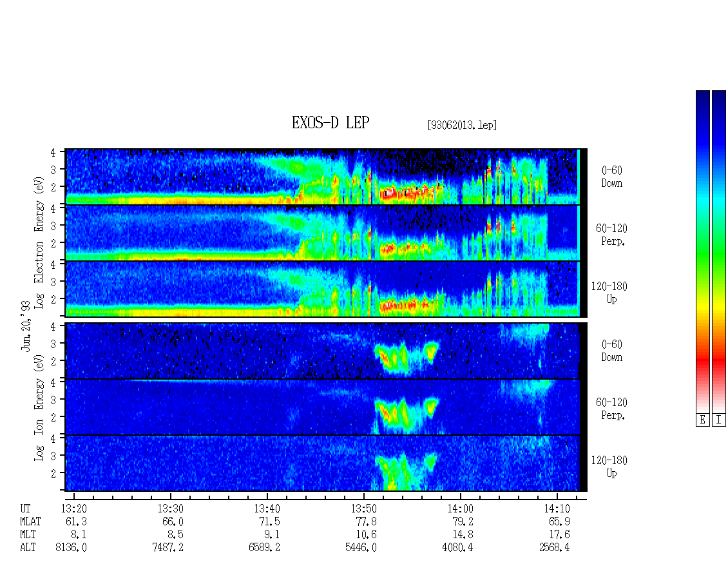Click the electron panel's 0-60 Down label
Screen dimensions: 728x564
point(611,177)
